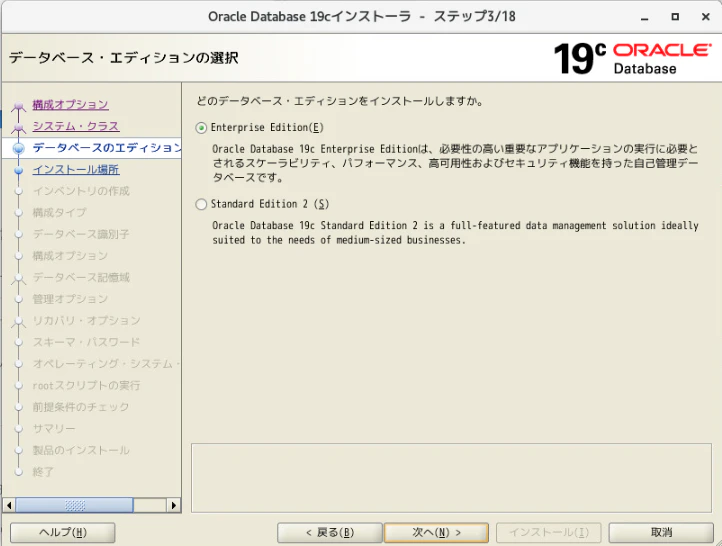
Task: Choose the Standard Edition 2 radio button
Action: tap(201, 204)
